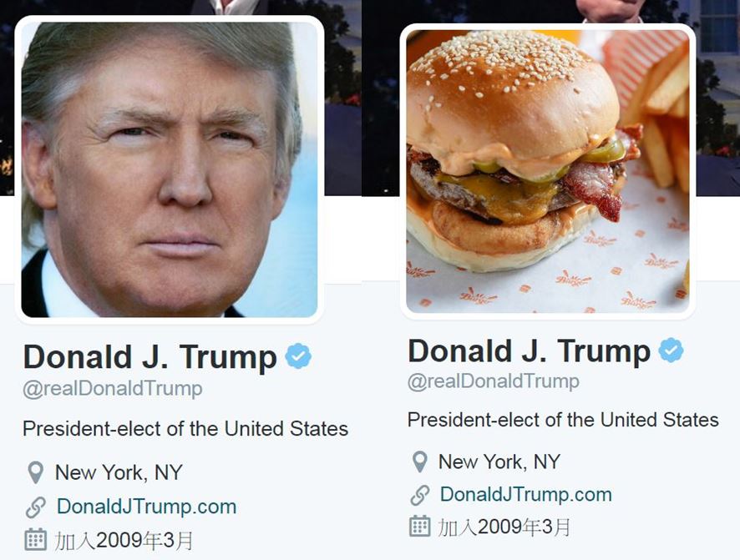Click the location pin icon on right profile
740x560 pixels.
pyautogui.click(x=419, y=462)
